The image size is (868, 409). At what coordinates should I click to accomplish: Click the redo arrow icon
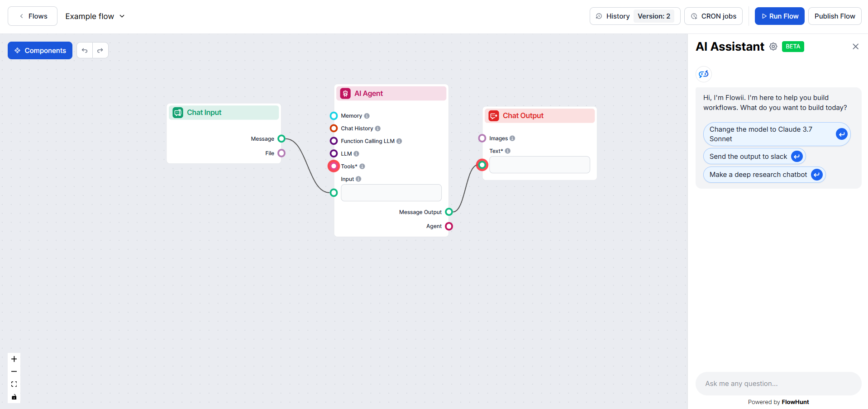pos(100,50)
